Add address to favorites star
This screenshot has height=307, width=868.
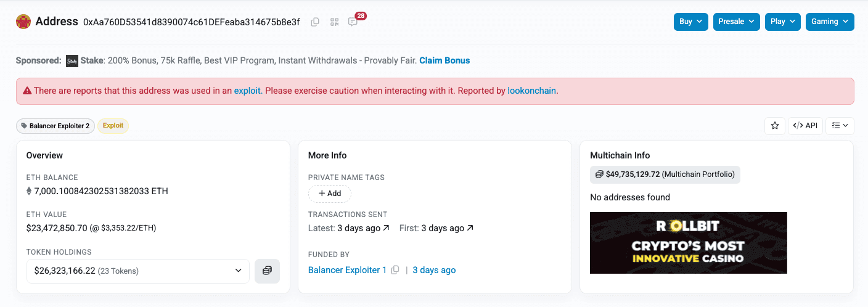coord(775,126)
